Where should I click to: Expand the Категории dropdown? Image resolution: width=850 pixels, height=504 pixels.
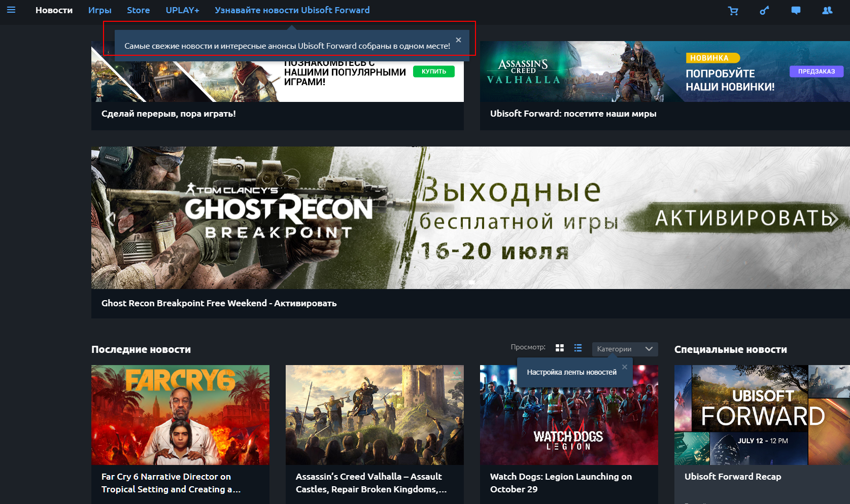(625, 349)
